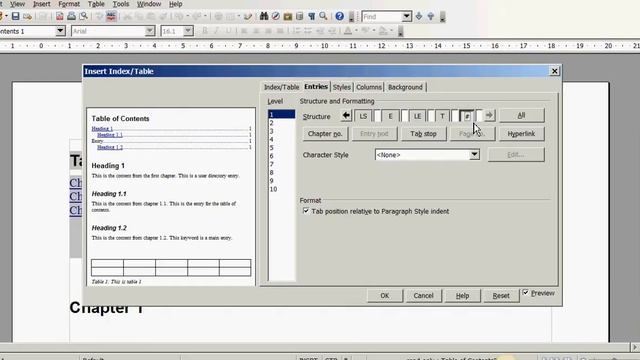Switch to the Columns tab

pyautogui.click(x=369, y=87)
